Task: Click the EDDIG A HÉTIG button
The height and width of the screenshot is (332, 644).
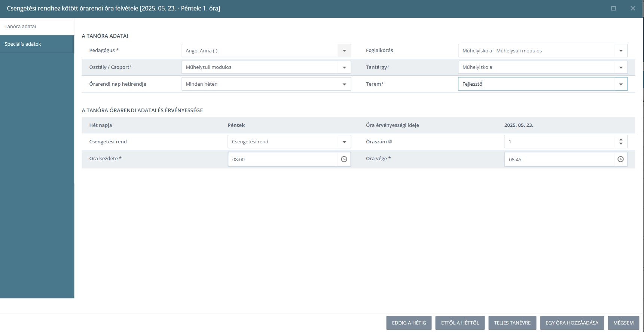Action: click(x=409, y=323)
